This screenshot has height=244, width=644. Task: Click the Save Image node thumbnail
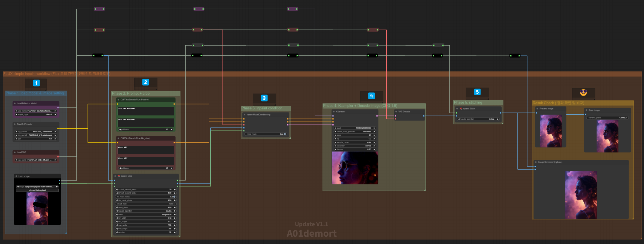(x=607, y=136)
